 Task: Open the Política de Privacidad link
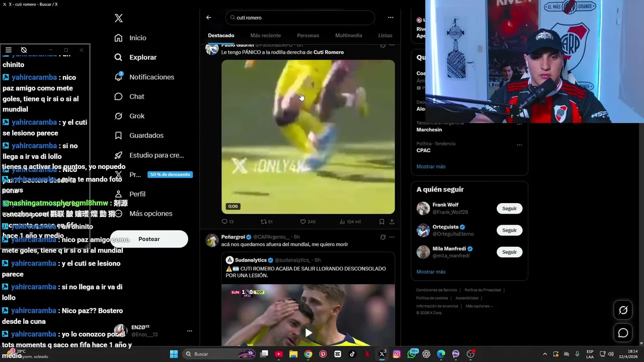pos(482,290)
